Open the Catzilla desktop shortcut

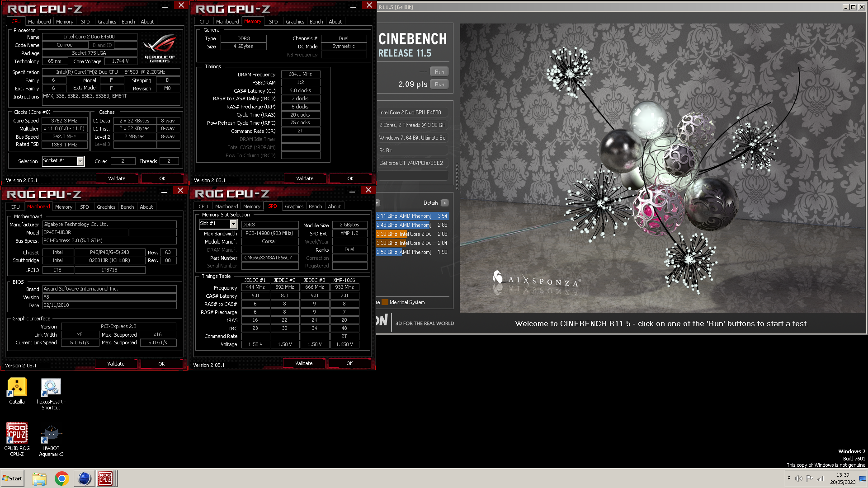click(17, 390)
